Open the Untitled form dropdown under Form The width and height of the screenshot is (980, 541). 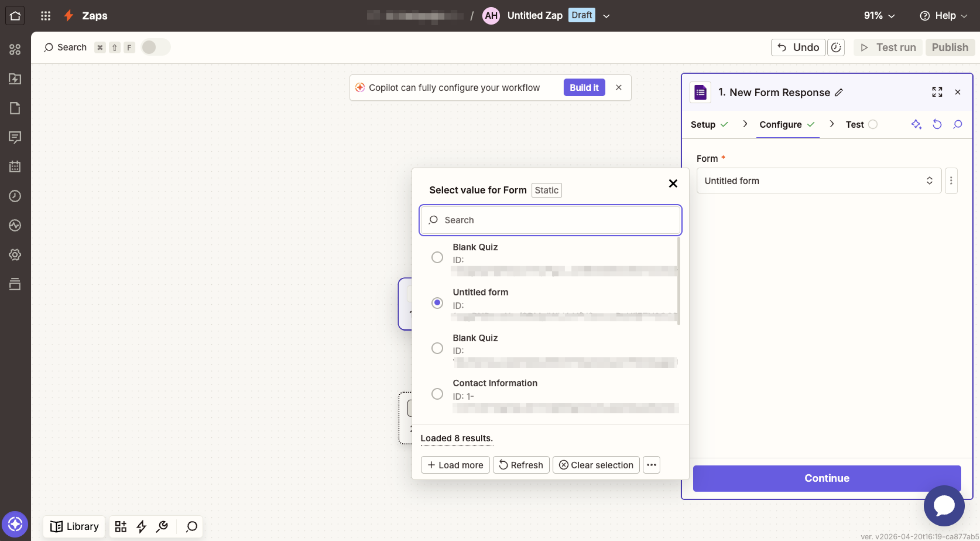[x=818, y=180]
